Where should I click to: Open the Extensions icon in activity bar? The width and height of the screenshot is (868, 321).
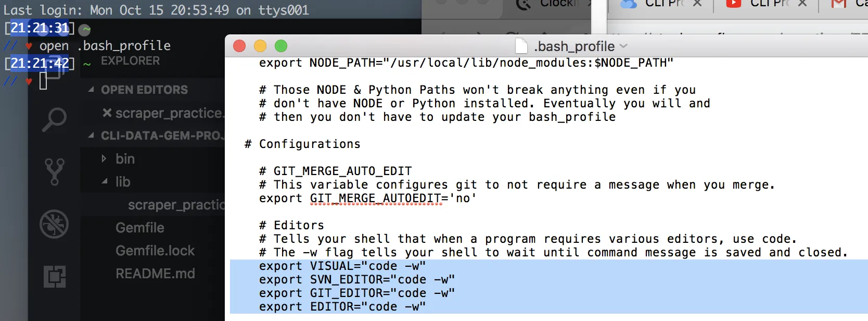point(54,277)
